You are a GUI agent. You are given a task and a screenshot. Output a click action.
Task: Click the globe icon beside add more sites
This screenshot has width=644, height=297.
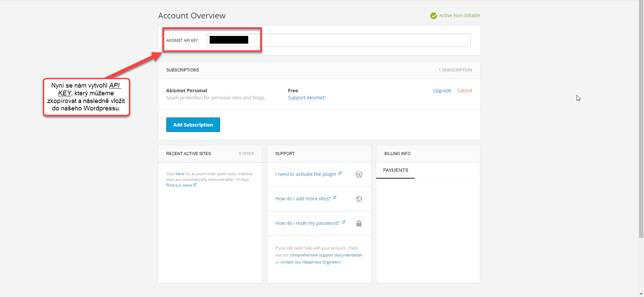point(359,199)
